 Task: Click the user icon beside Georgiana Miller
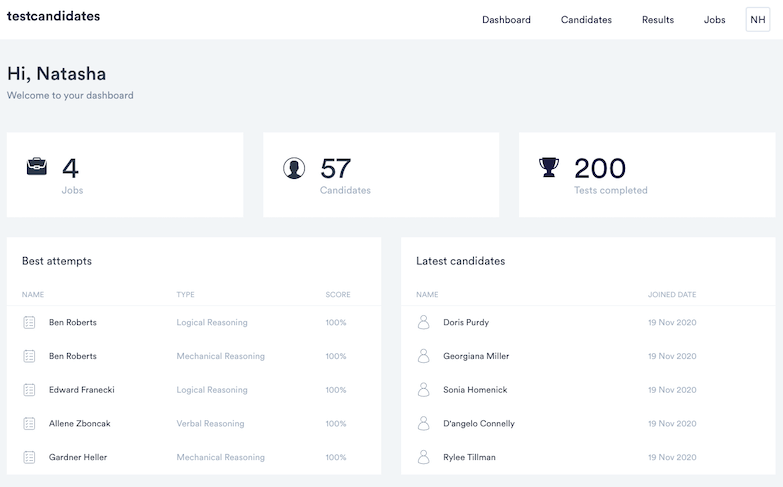click(423, 356)
